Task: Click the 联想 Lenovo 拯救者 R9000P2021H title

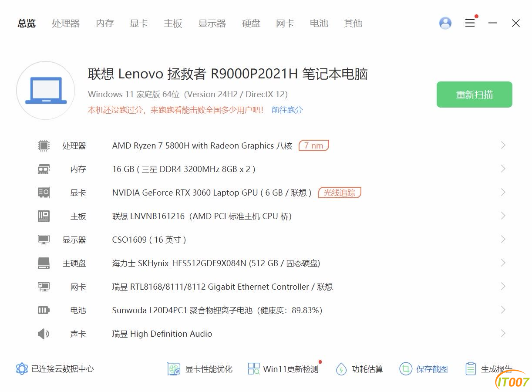Action: tap(228, 74)
